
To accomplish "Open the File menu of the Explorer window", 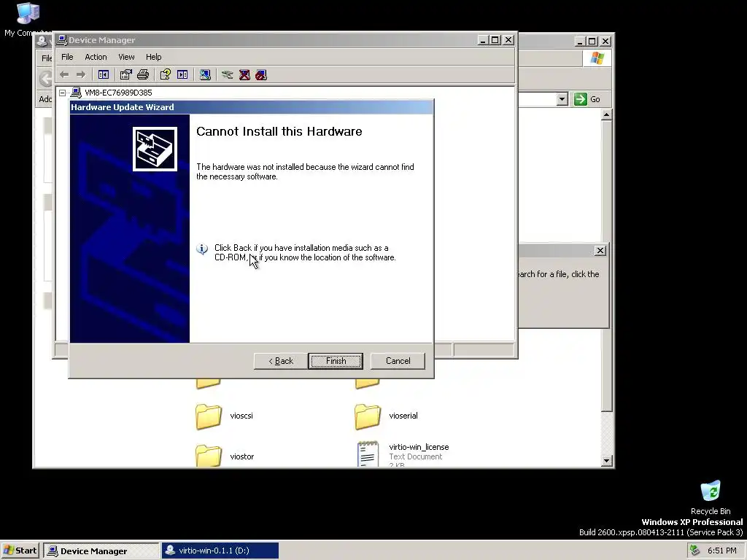I will (x=46, y=58).
